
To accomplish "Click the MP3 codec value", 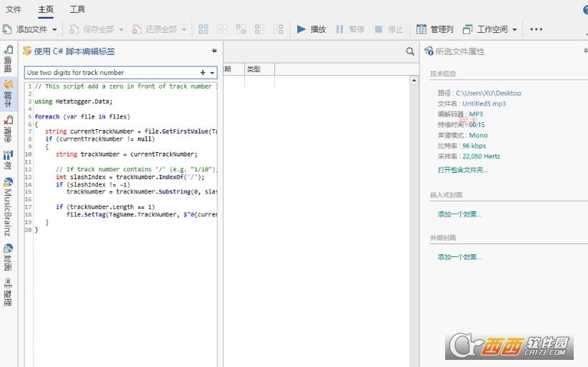I will [476, 114].
